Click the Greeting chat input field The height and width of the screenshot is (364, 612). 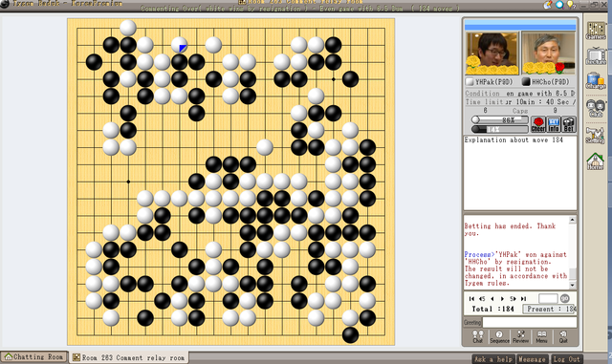click(530, 322)
